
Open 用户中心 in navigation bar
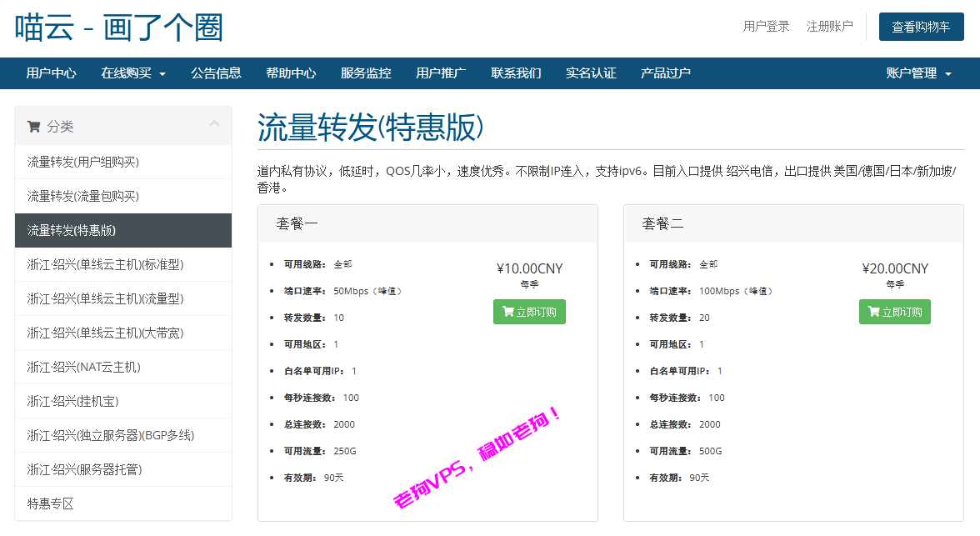tap(51, 73)
